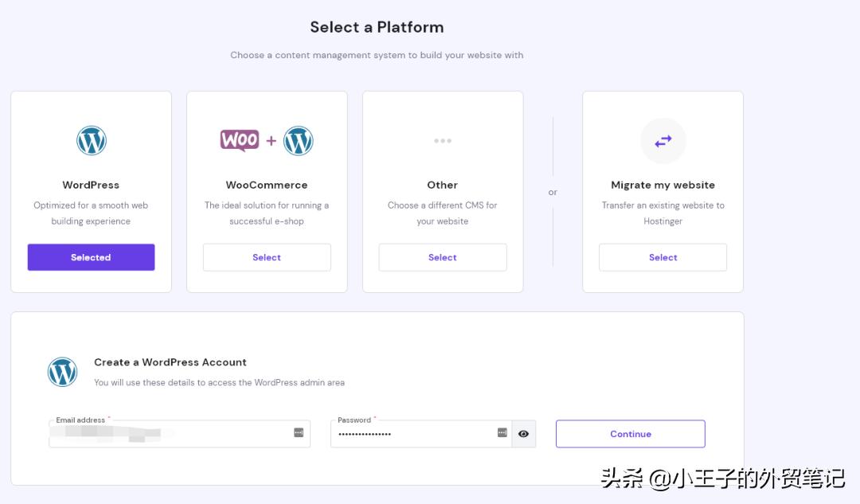Click the WordPress logo on the first platform card

(91, 140)
